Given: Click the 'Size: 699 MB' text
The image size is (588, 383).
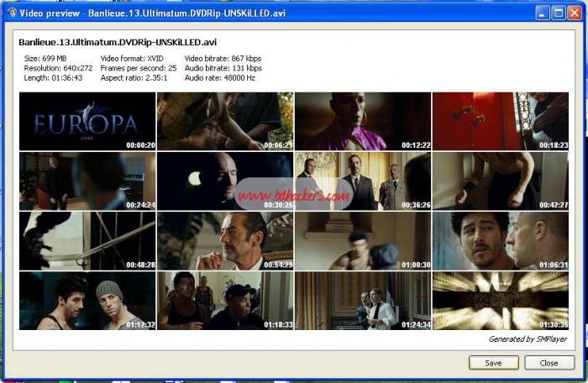Looking at the screenshot, I should pos(45,59).
